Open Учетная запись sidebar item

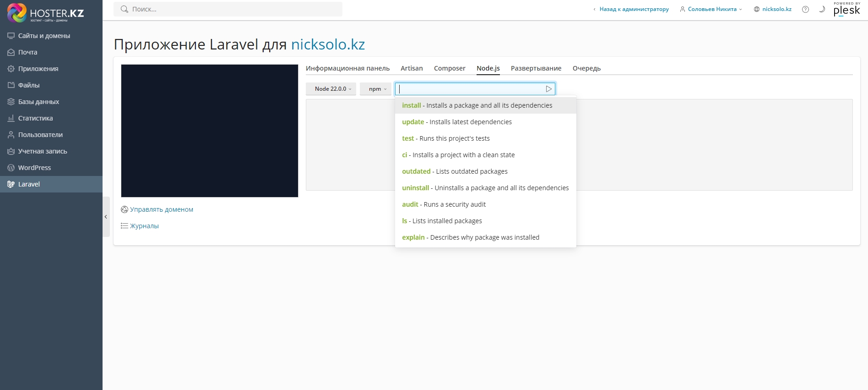tap(51, 151)
